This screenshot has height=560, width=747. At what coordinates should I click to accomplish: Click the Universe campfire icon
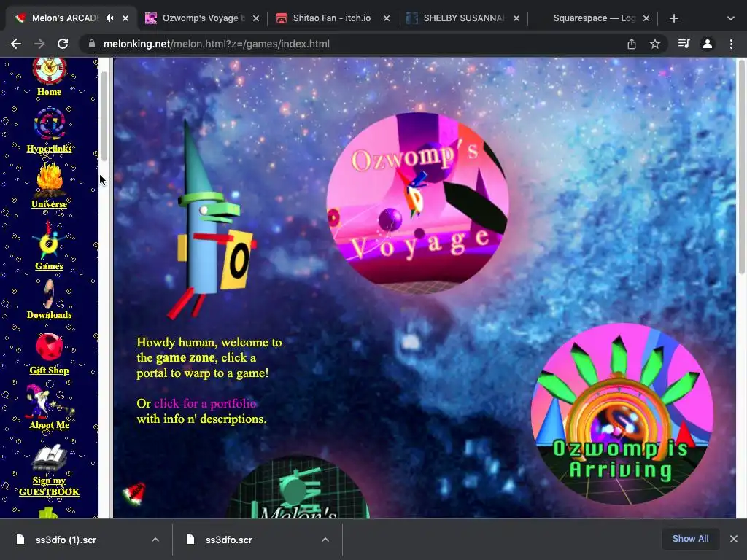[x=49, y=180]
